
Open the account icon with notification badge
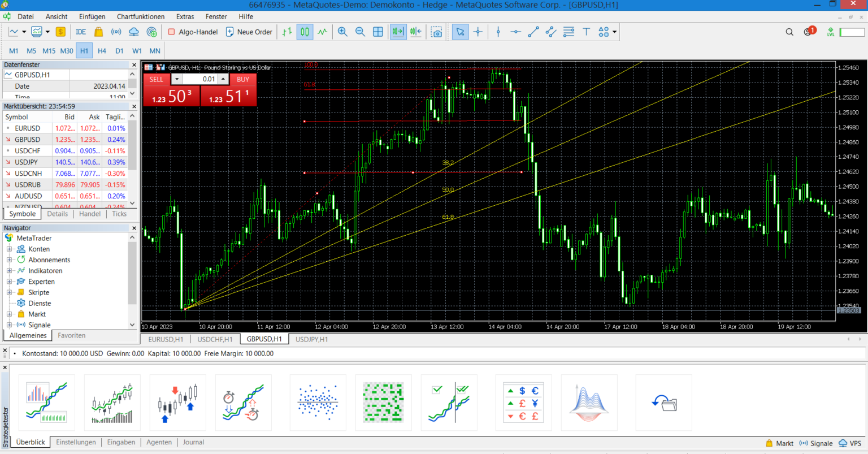point(809,31)
